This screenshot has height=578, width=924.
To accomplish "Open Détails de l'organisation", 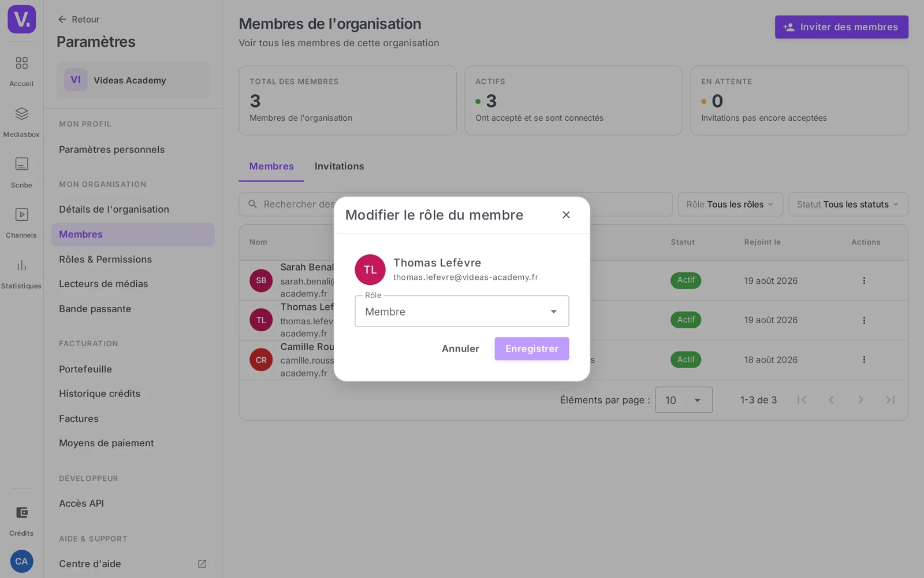I will point(114,209).
